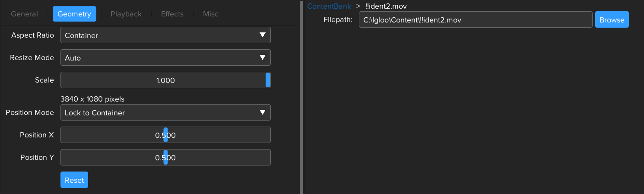Screen dimensions: 644x194
Task: Click the Resize Mode dropdown arrow
Action: tap(262, 58)
